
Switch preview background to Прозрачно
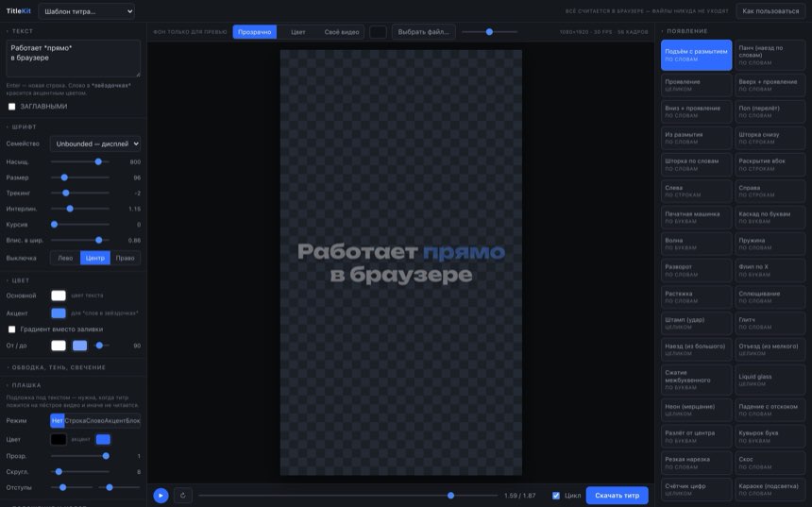tap(255, 32)
